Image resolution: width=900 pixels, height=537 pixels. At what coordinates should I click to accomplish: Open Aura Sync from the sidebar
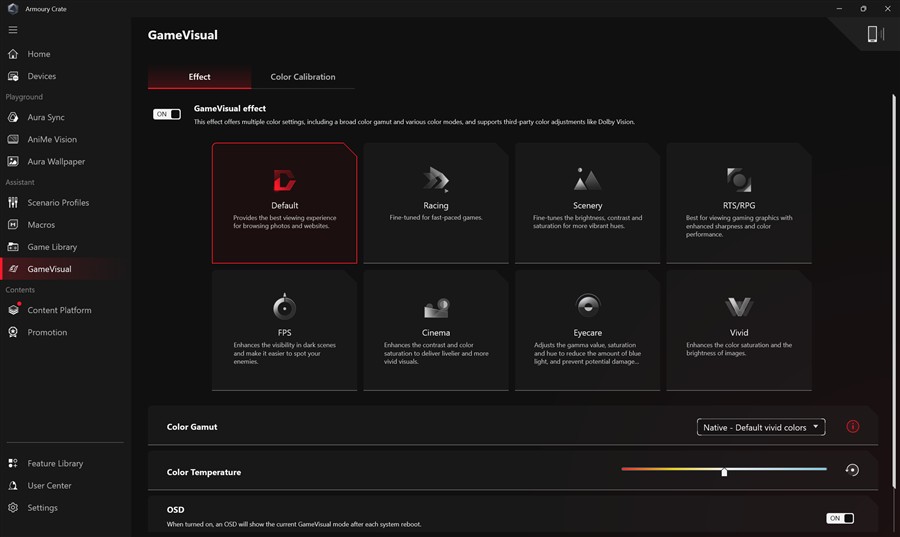point(46,117)
